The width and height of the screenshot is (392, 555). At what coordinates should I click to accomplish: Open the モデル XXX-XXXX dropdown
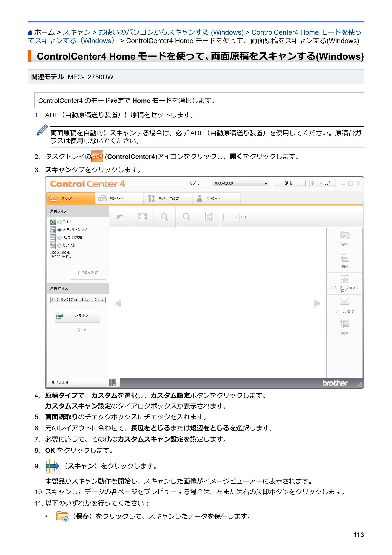240,183
